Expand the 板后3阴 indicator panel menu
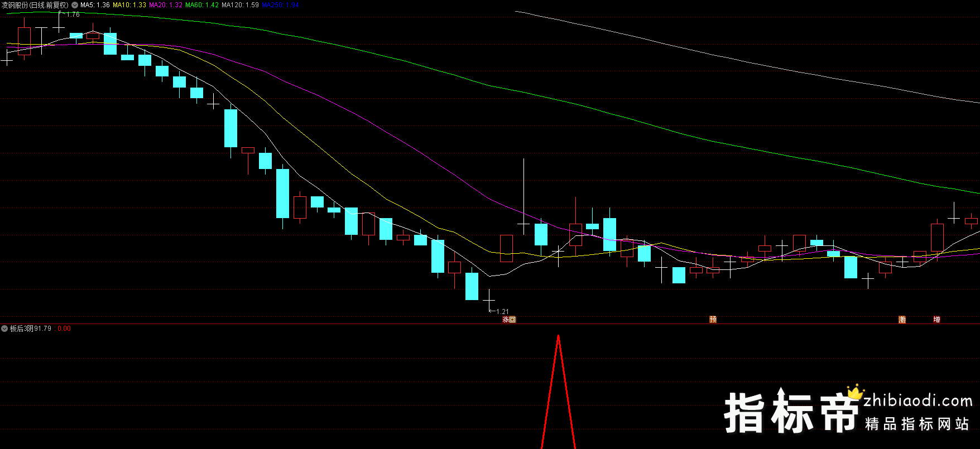The image size is (980, 449). click(x=4, y=329)
